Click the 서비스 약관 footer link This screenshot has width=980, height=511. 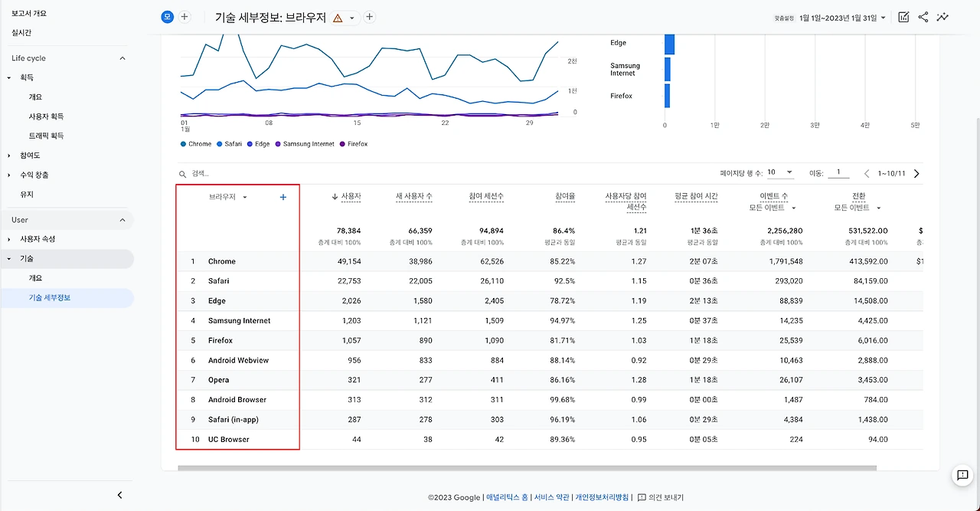(551, 497)
